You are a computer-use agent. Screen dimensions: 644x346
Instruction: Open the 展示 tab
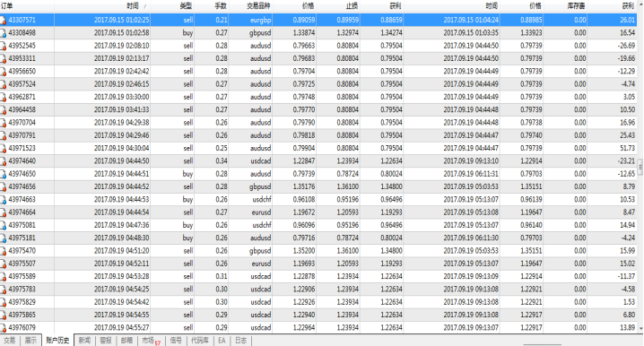tap(30, 341)
